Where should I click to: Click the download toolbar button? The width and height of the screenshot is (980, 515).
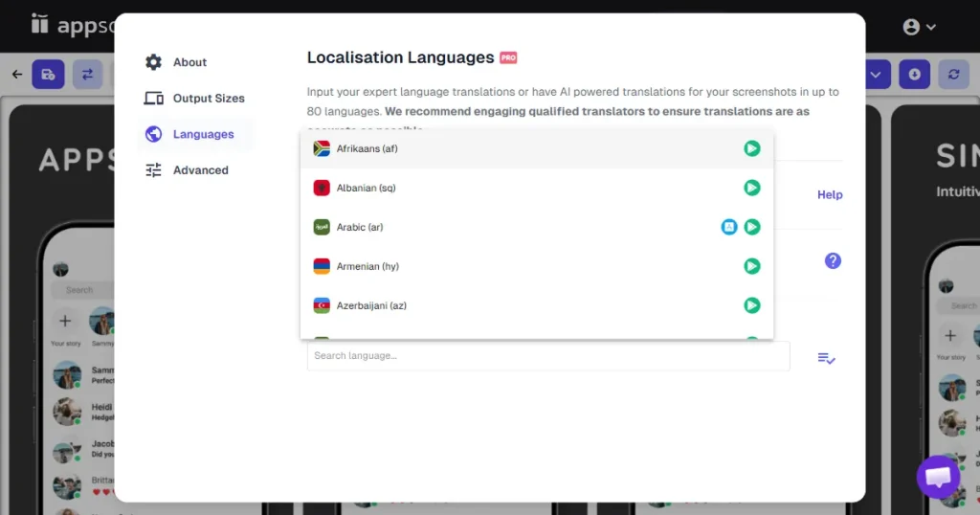(914, 75)
